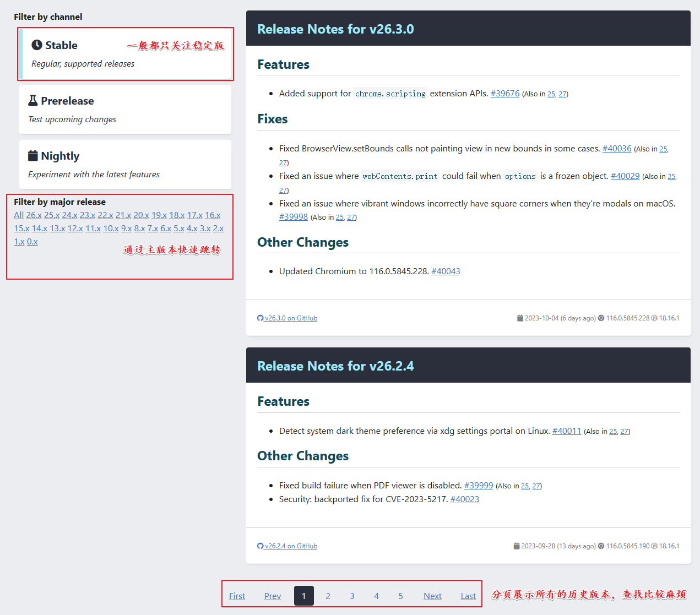Image resolution: width=700 pixels, height=615 pixels.
Task: Jump to major release 22.x
Action: click(105, 215)
